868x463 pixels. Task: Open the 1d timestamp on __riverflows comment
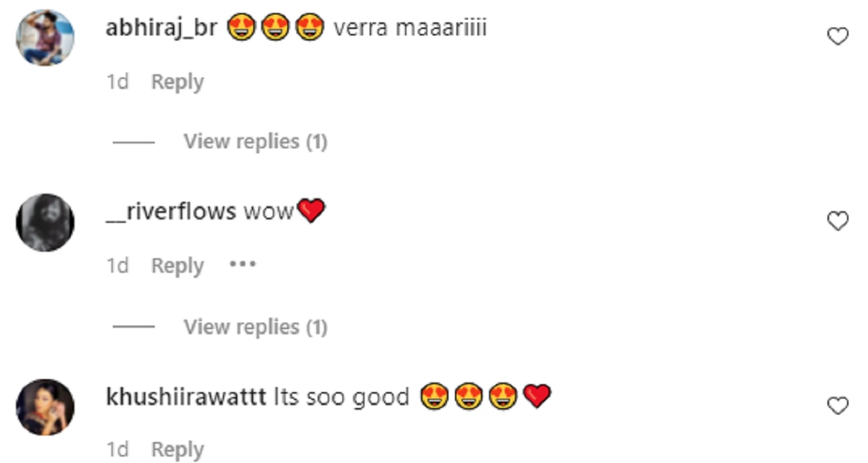[x=117, y=266]
